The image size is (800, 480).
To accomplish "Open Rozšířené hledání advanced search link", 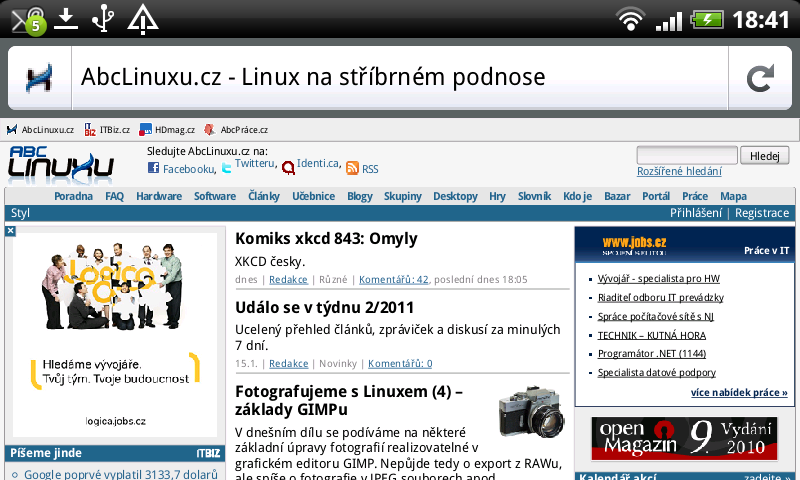I will pyautogui.click(x=679, y=172).
